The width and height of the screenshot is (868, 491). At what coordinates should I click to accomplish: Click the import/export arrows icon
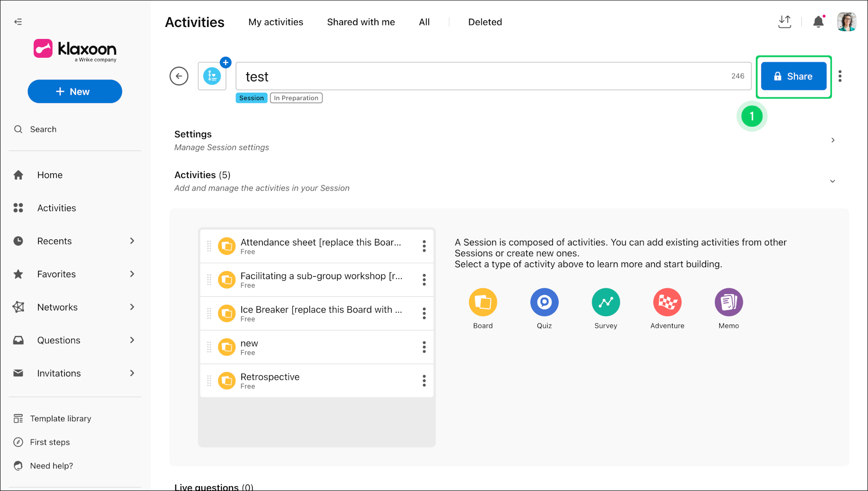[x=785, y=22]
